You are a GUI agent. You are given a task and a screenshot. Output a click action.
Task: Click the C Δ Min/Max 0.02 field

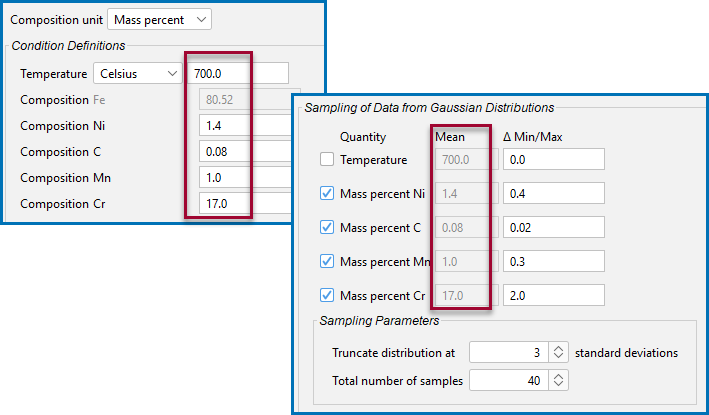point(554,227)
